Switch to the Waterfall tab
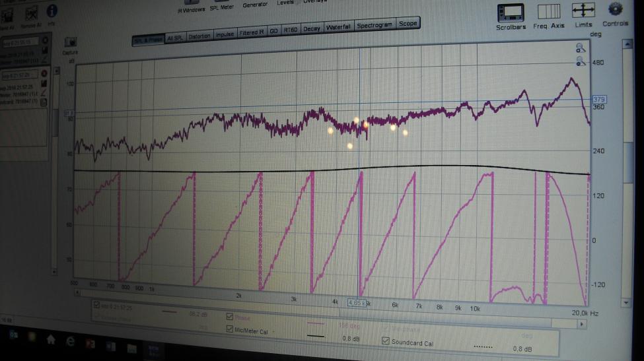 [x=338, y=27]
